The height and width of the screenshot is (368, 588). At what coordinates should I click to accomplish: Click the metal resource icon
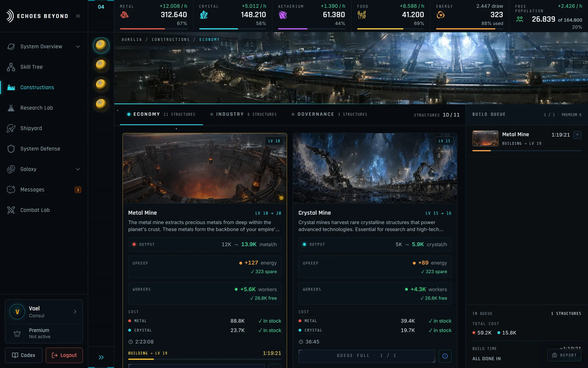124,15
